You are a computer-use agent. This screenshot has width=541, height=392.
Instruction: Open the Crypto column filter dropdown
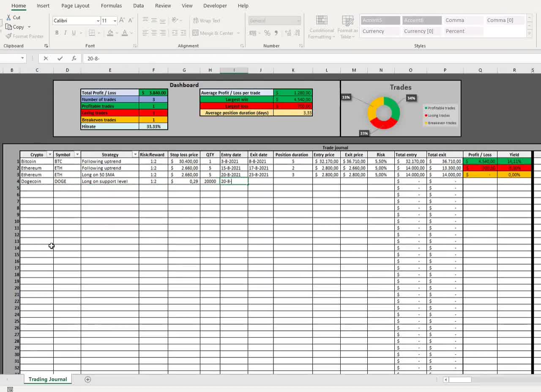click(49, 154)
